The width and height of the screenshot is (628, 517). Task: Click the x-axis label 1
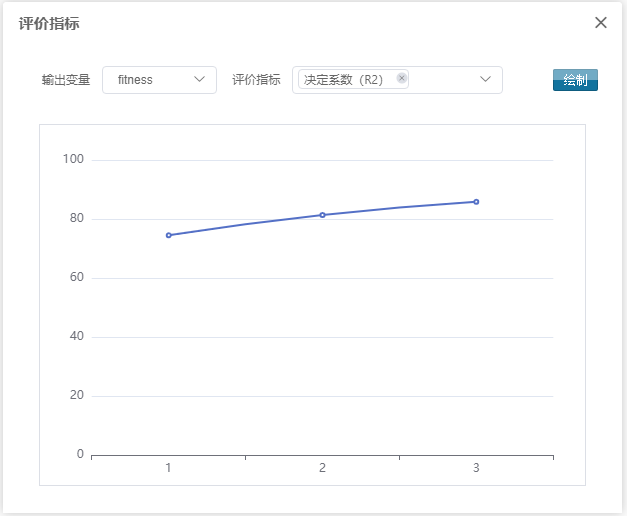tap(169, 468)
